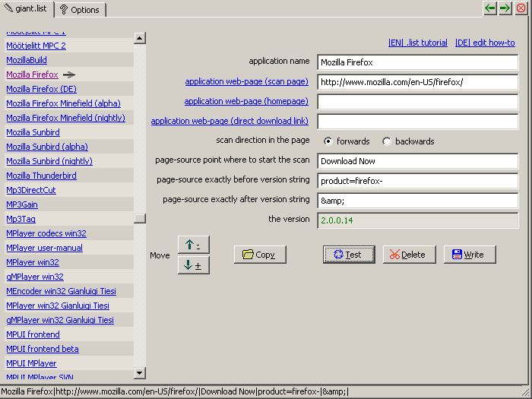Click the 'Download Now' scan start field
This screenshot has width=532, height=399.
418,161
